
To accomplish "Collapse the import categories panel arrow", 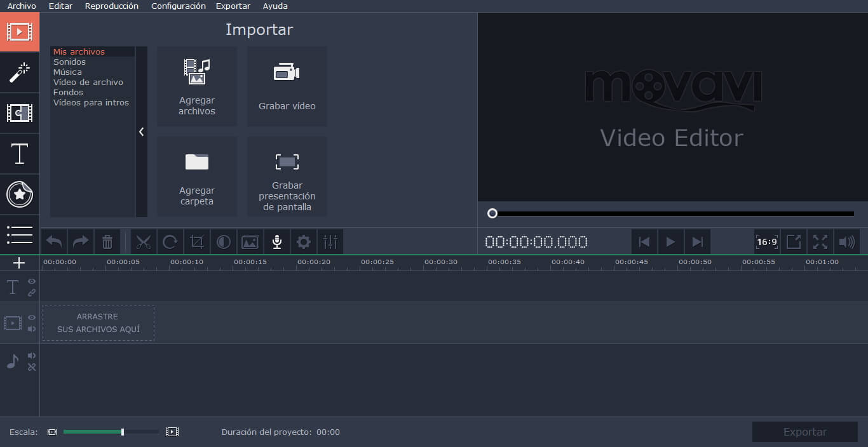I will click(141, 131).
